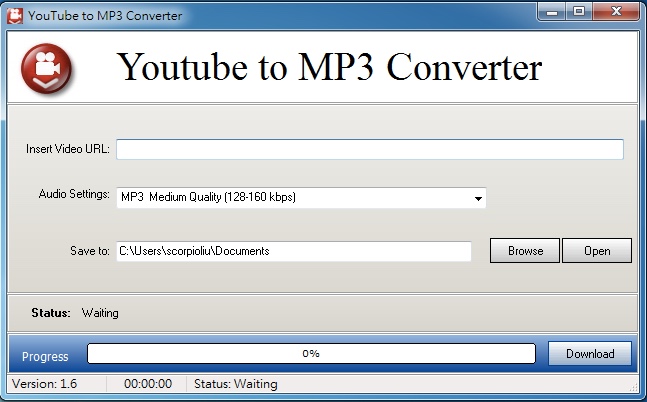
Task: Click the 'Progress' label
Action: [45, 357]
